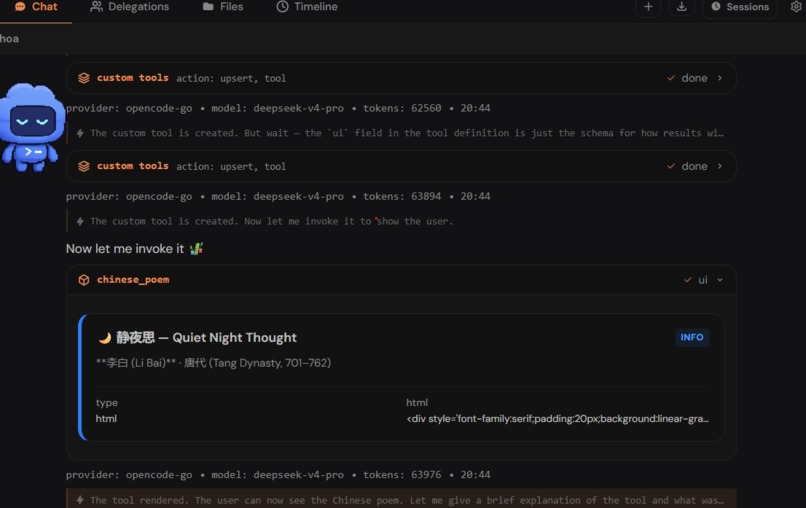The width and height of the screenshot is (806, 508).
Task: Click the chinese_poem cube icon
Action: click(x=84, y=280)
